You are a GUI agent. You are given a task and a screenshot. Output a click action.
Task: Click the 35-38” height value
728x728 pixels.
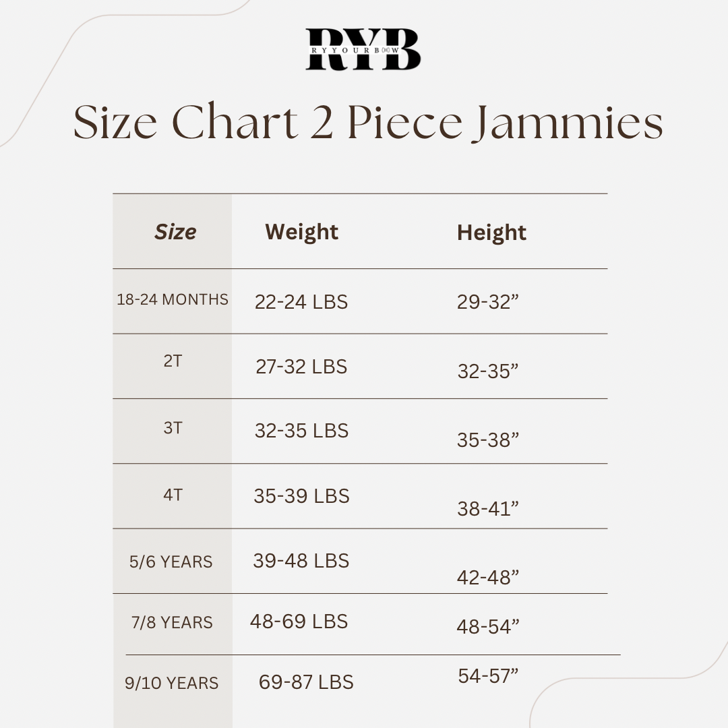click(x=488, y=439)
